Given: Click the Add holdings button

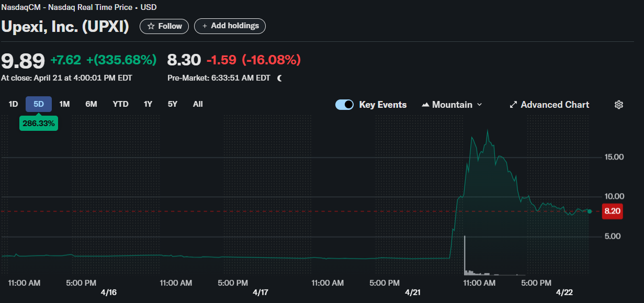Looking at the screenshot, I should [230, 26].
